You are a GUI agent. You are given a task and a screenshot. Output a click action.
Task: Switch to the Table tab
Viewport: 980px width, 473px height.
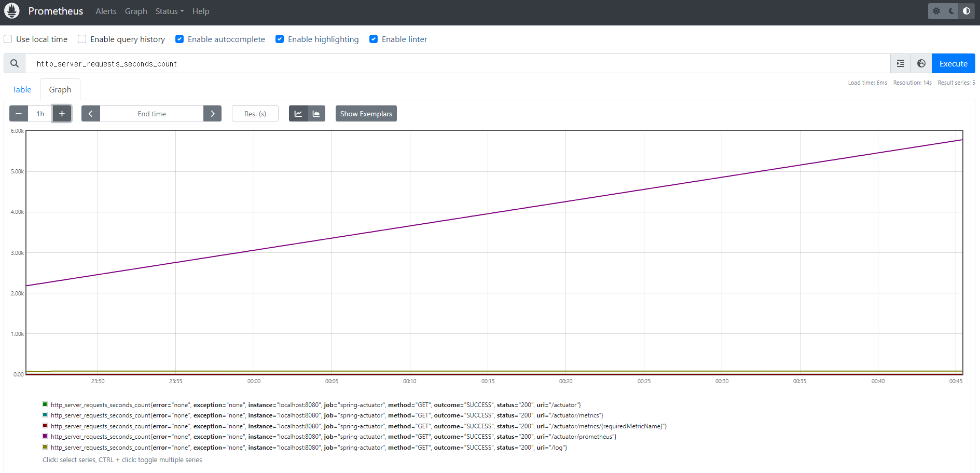pyautogui.click(x=22, y=89)
